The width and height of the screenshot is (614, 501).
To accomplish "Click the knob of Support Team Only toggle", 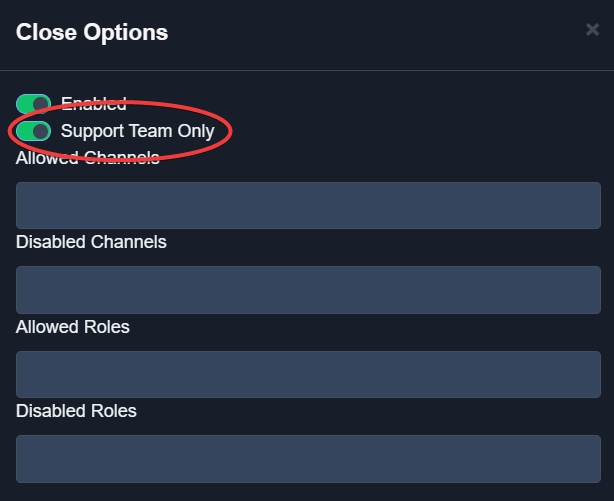I will point(41,131).
